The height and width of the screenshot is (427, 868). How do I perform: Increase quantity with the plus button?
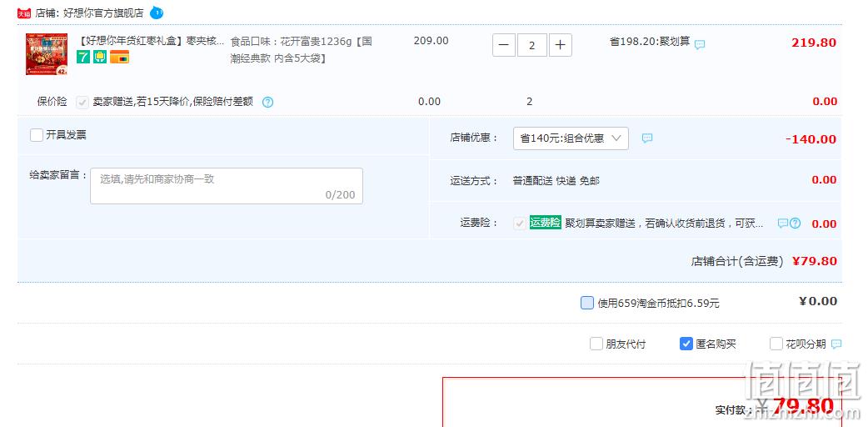pos(561,45)
